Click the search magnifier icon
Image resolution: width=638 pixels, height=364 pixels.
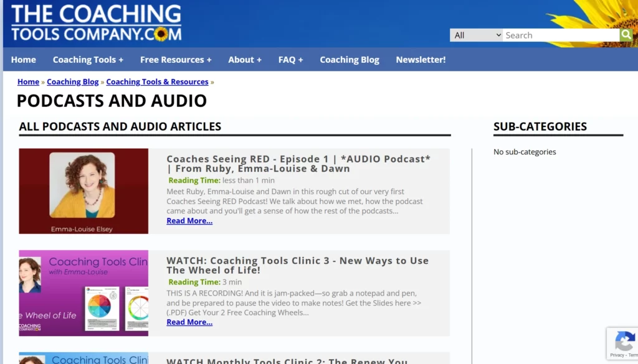coord(626,35)
